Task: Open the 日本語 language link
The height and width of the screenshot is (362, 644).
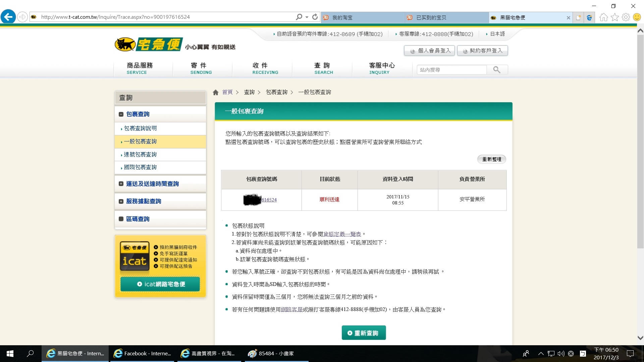Action: (497, 34)
